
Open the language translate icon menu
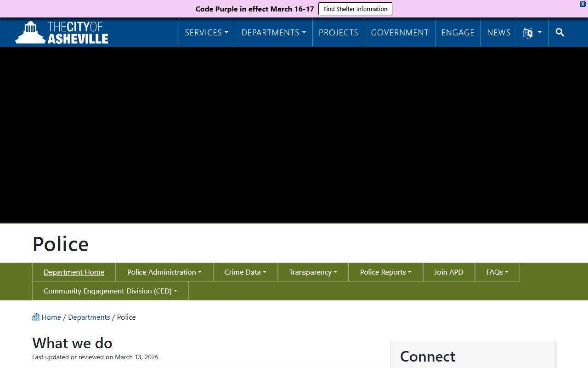click(532, 33)
